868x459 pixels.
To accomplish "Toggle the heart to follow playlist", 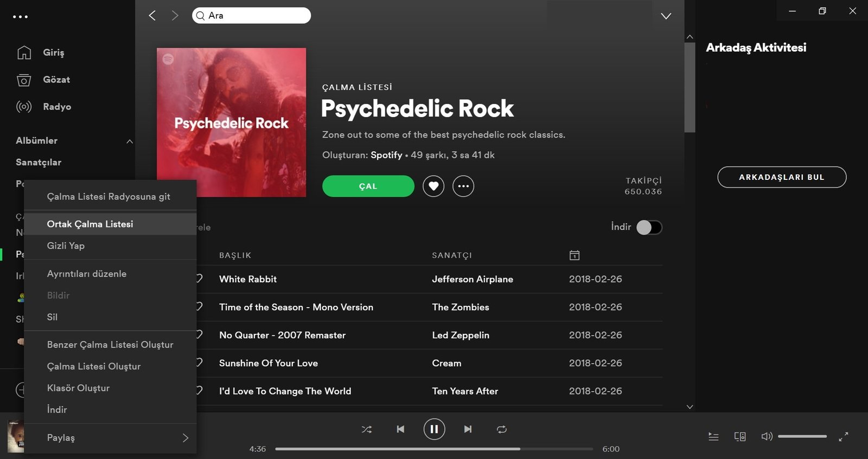I will (x=433, y=186).
